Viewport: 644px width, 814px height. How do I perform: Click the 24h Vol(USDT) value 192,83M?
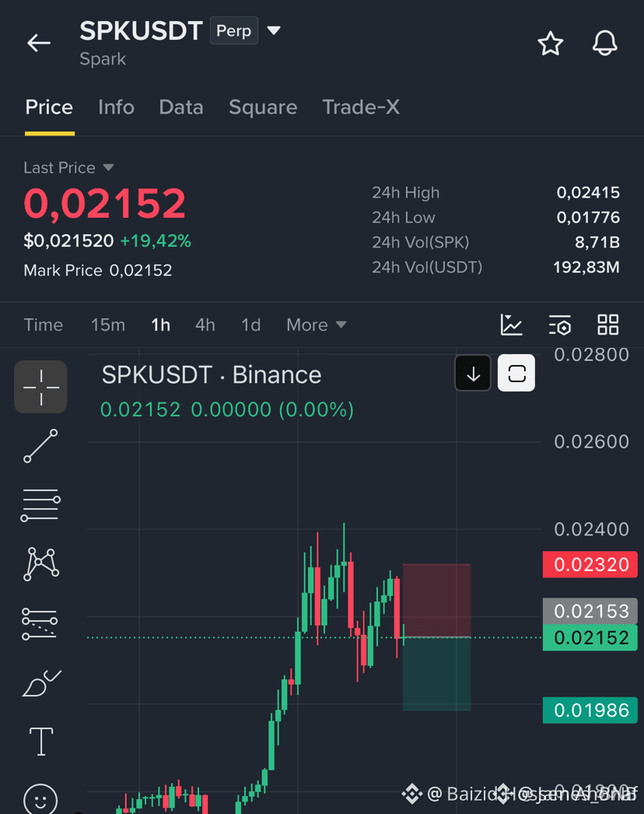(586, 267)
